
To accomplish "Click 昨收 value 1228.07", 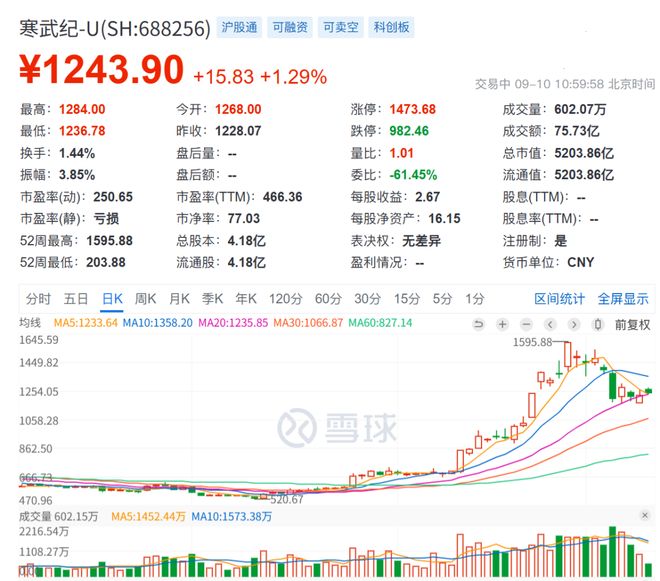I will pyautogui.click(x=238, y=131).
